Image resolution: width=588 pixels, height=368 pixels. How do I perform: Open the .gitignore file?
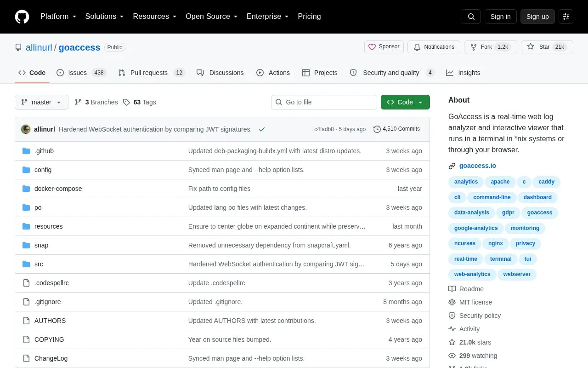click(x=47, y=302)
